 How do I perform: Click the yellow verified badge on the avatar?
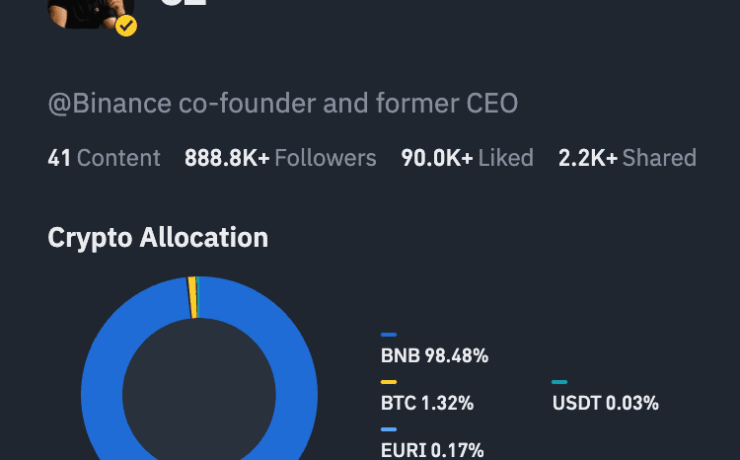point(126,25)
